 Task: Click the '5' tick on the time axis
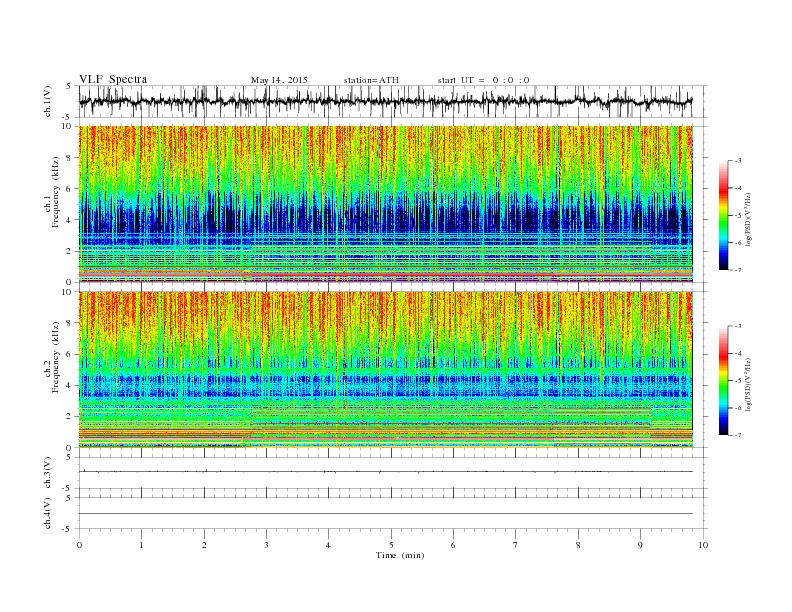coord(391,545)
